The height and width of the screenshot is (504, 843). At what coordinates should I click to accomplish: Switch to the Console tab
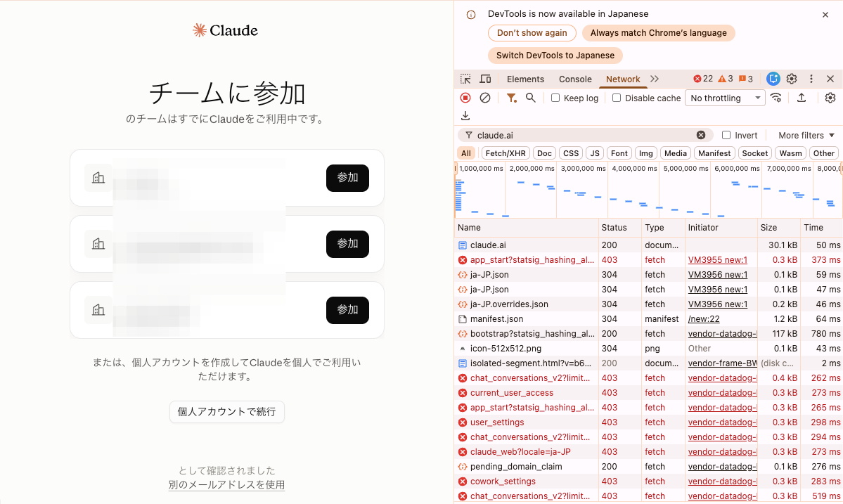click(x=574, y=79)
